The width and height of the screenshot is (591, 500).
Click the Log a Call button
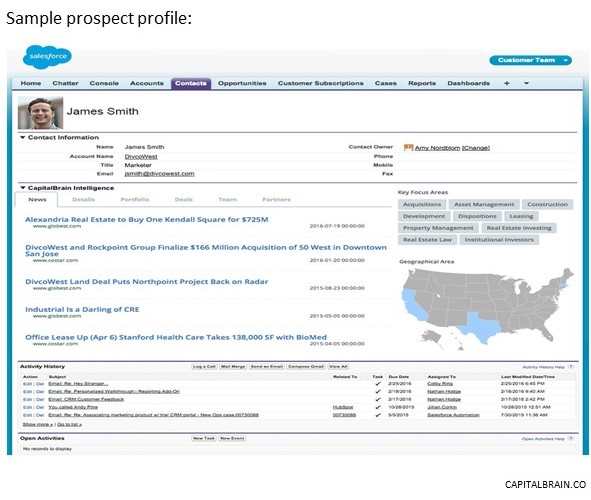pos(204,366)
